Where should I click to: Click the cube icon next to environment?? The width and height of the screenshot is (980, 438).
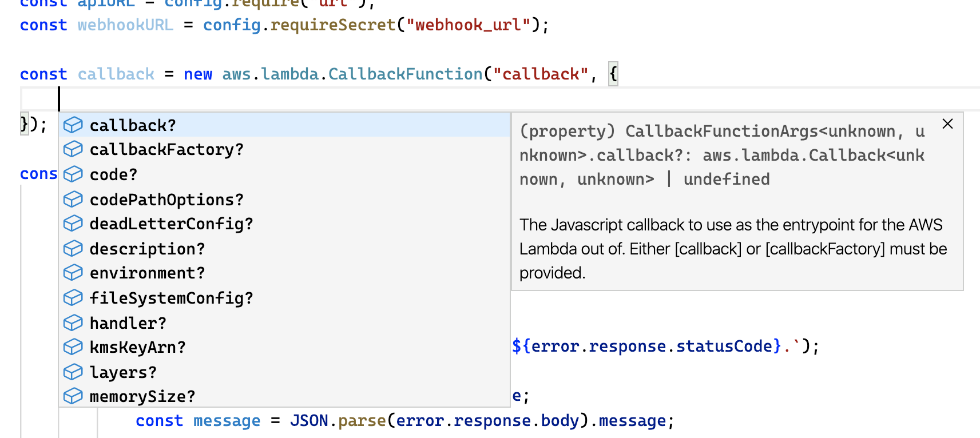pyautogui.click(x=73, y=273)
